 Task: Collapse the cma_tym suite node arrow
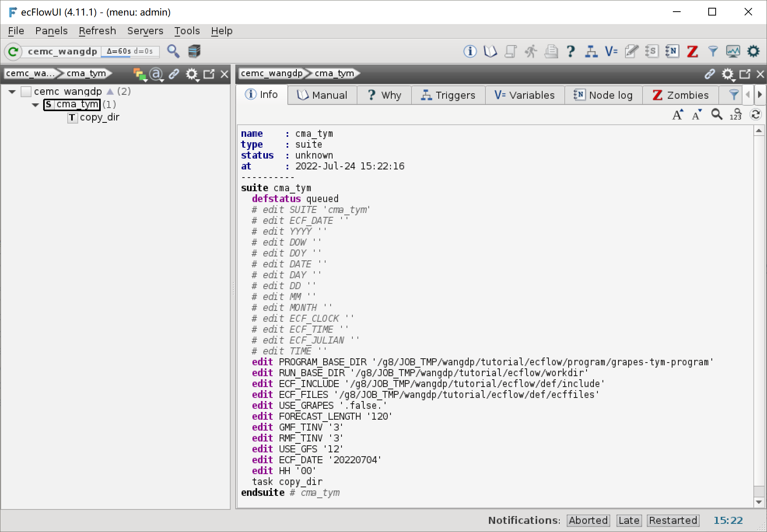[x=35, y=105]
